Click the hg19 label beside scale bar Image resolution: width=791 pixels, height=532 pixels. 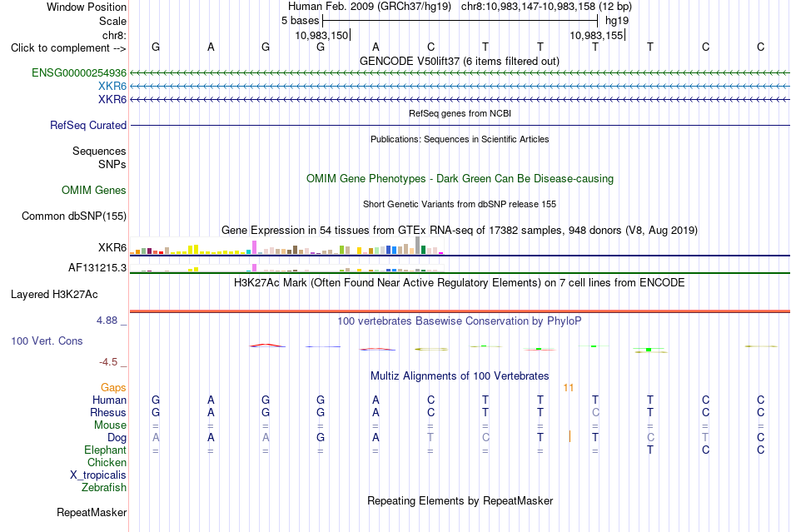pos(617,21)
